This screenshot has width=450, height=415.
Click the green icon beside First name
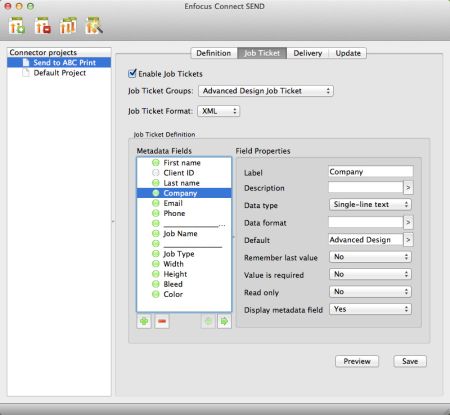point(156,163)
